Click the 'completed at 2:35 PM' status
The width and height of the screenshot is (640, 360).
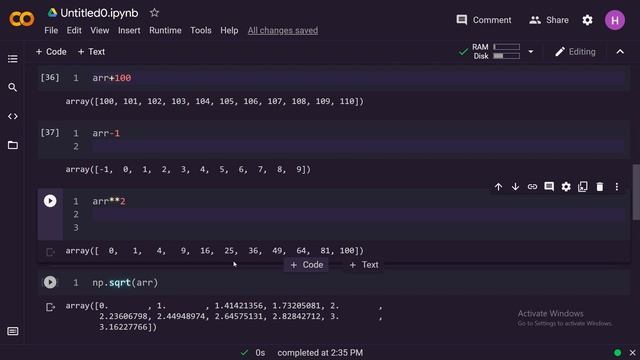tap(320, 353)
